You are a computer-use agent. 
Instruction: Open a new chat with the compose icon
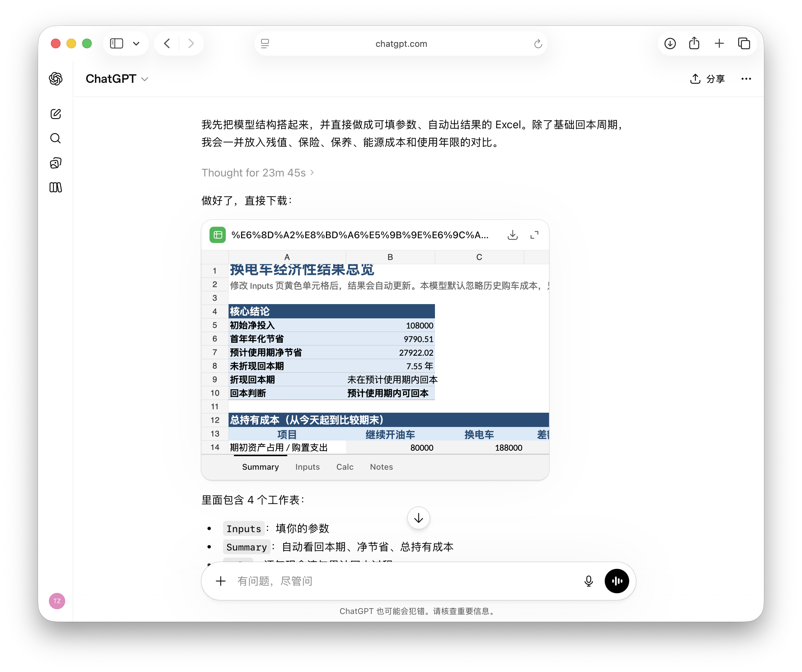(56, 113)
